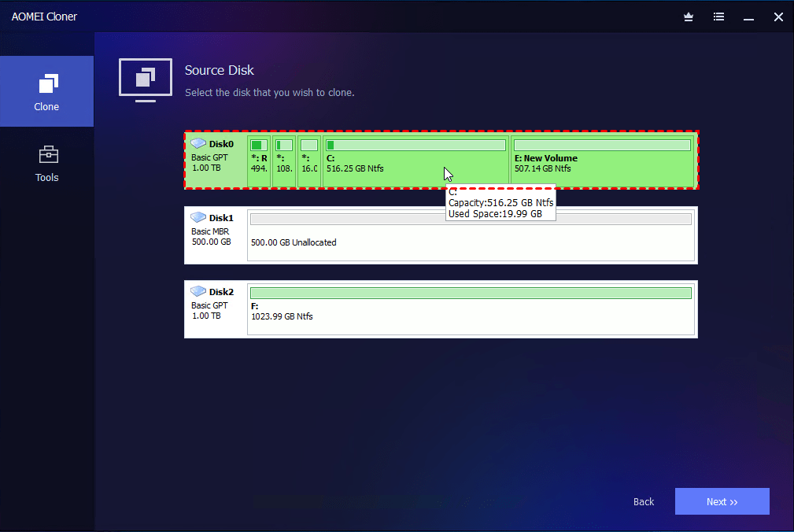Go Back to the previous step

643,501
